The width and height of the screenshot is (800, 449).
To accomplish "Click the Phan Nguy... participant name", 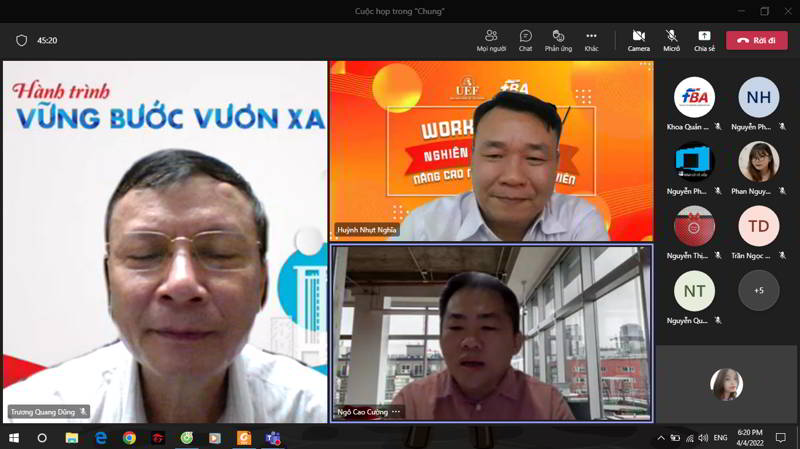I will 751,191.
